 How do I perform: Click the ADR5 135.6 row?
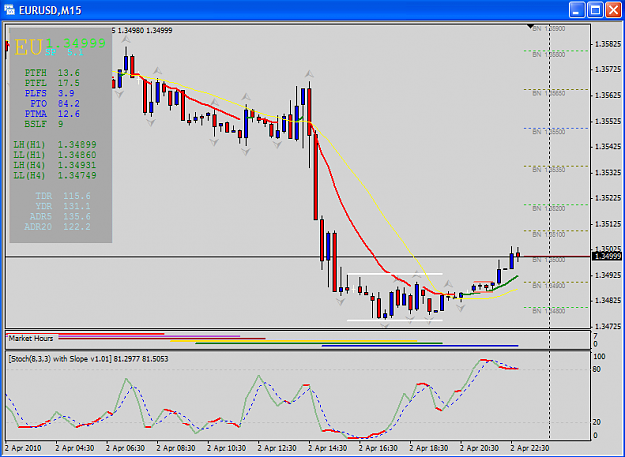tap(60, 217)
